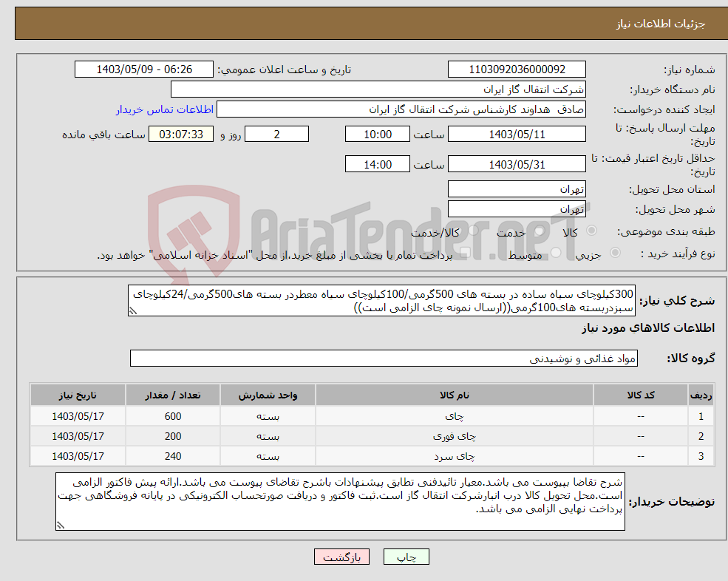Image resolution: width=728 pixels, height=581 pixels.
Task: Select the کالا/خدمت radio button
Action: [x=473, y=231]
